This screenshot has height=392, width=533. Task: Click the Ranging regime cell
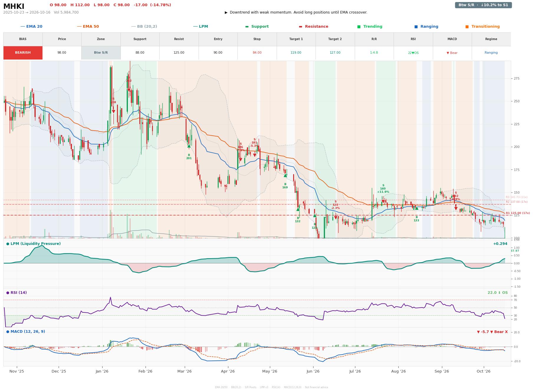pos(491,53)
